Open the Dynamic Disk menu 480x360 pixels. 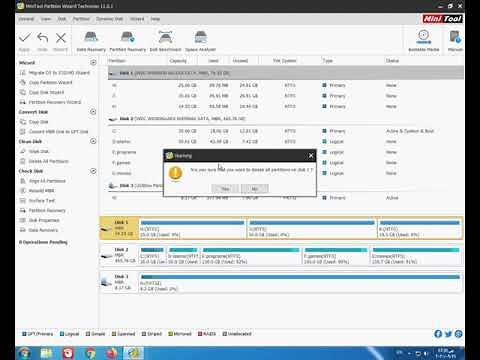tap(110, 19)
